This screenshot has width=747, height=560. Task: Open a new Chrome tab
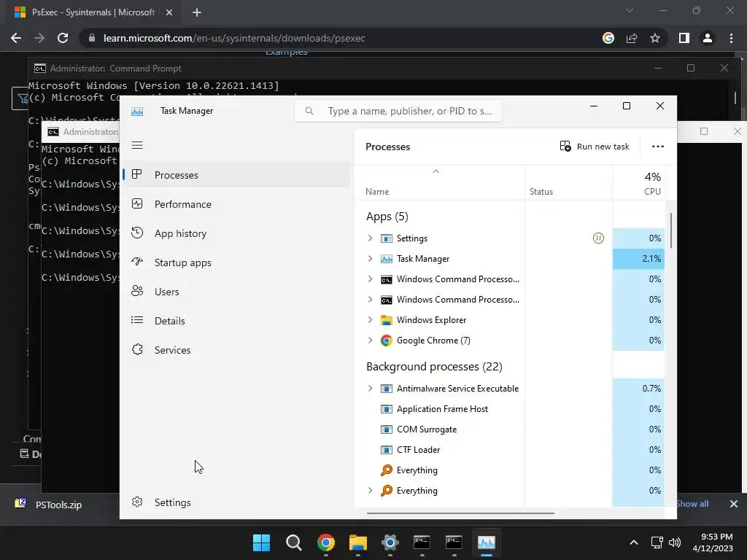click(x=197, y=12)
